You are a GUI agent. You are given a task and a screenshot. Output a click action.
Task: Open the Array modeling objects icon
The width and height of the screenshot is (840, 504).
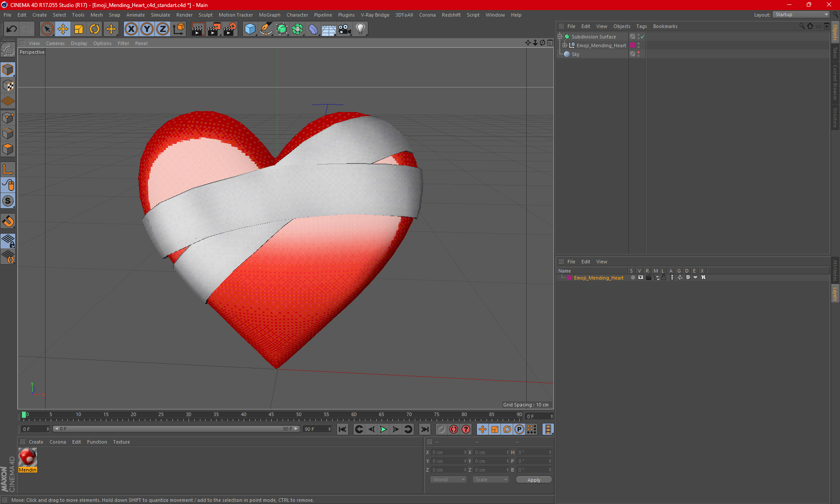point(297,29)
